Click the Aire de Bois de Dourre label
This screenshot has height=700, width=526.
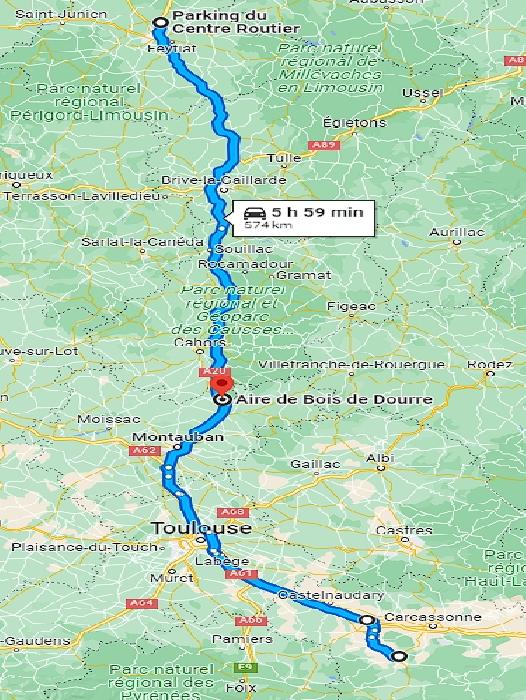click(334, 399)
